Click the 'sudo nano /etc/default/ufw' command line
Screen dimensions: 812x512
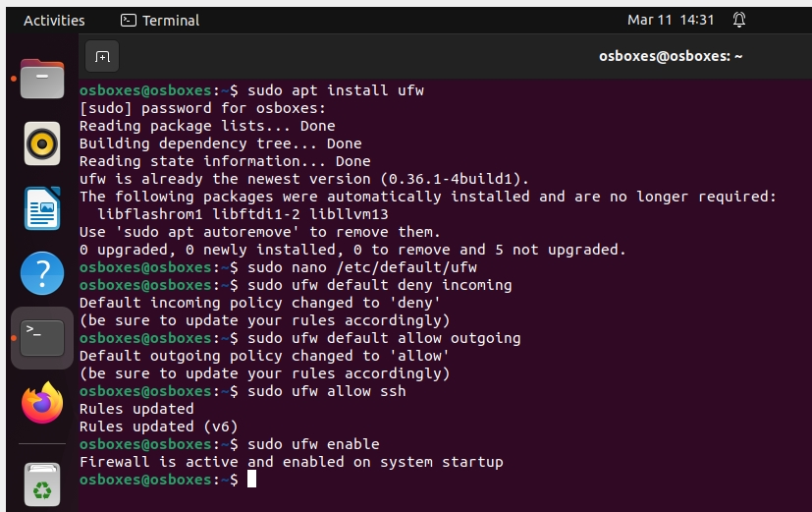pyautogui.click(x=362, y=267)
